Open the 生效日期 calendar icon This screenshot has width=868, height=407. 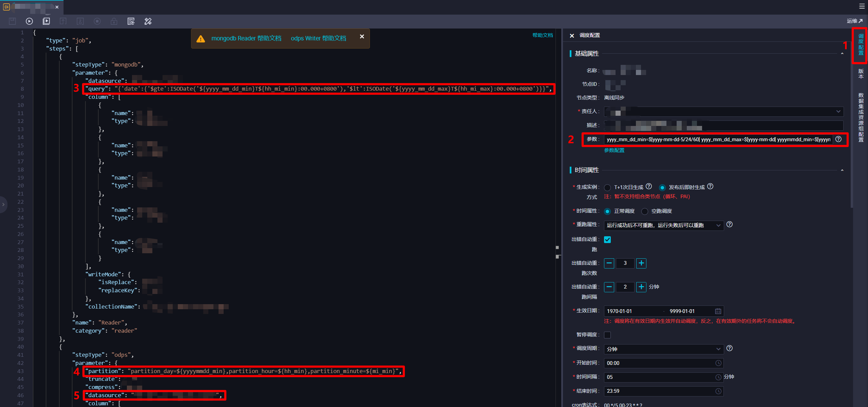point(718,311)
